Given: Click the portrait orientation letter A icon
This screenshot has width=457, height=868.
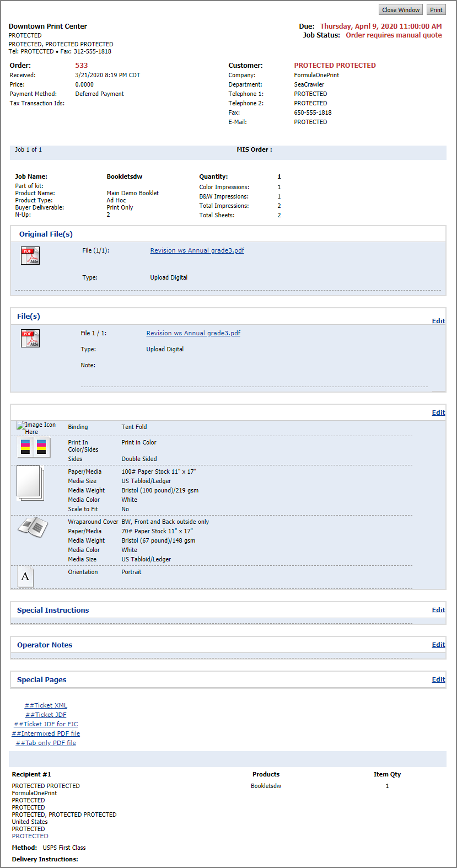Looking at the screenshot, I should (x=25, y=577).
